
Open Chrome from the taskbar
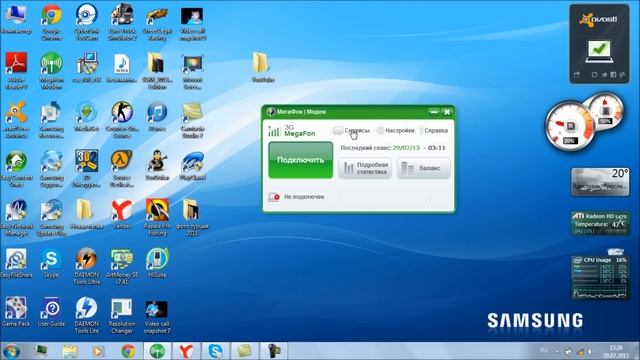click(128, 351)
